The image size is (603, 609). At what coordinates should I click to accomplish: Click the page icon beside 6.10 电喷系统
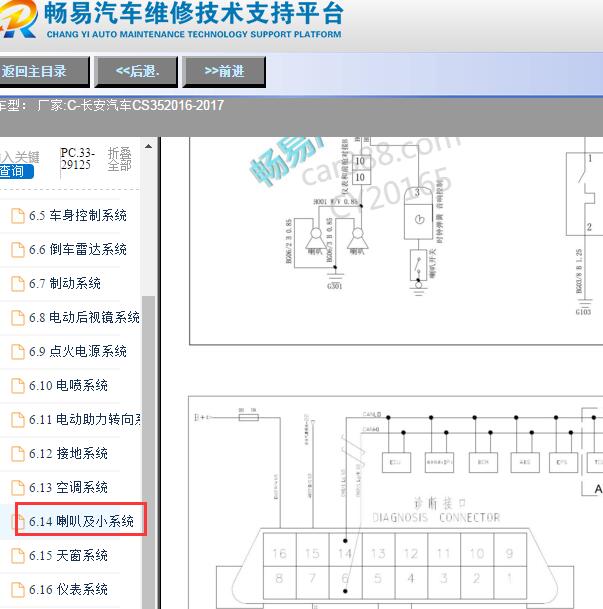point(17,385)
